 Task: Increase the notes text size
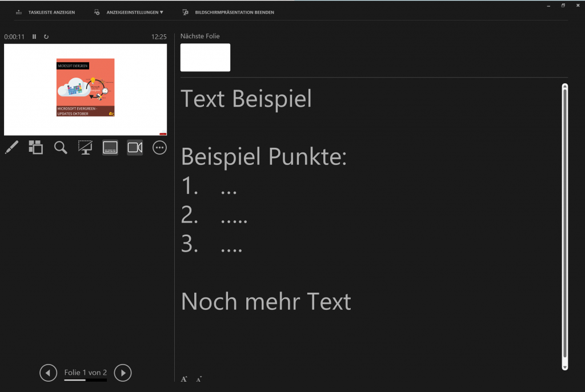pos(184,379)
